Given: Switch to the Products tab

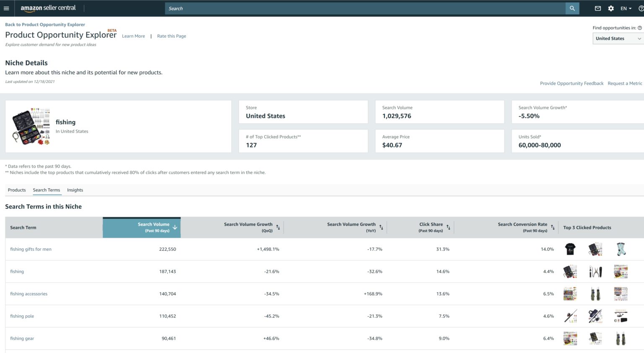Looking at the screenshot, I should coord(17,190).
